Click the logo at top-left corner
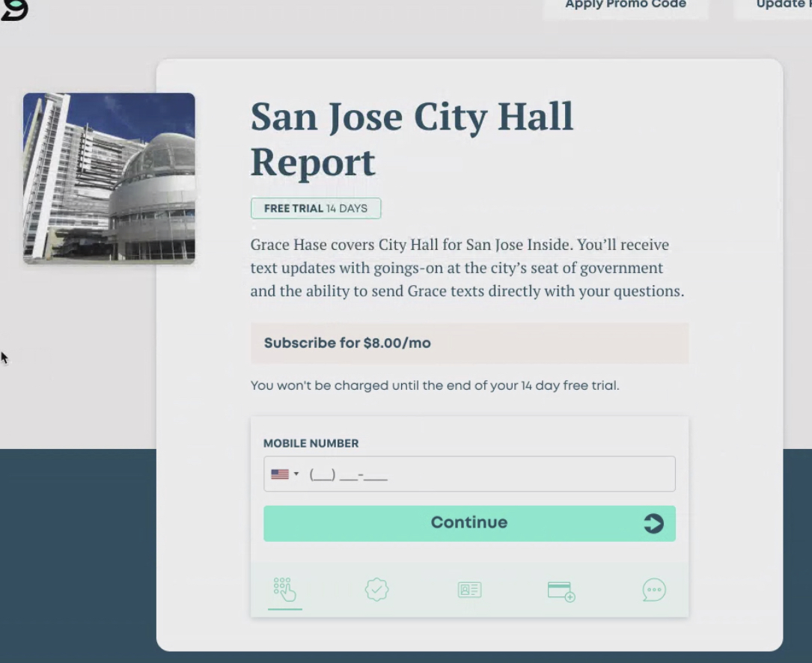812x663 pixels. coord(14,10)
